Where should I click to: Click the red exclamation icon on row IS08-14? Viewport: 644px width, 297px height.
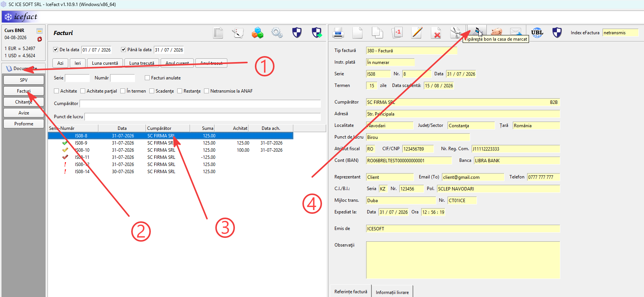coord(65,172)
